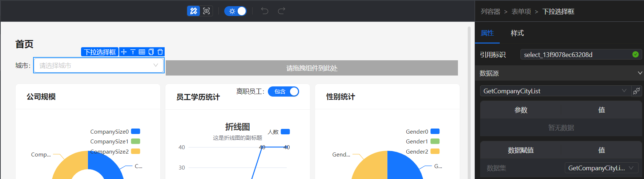
Task: Toggle CompanySize0 legend blue swatch
Action: tap(136, 131)
